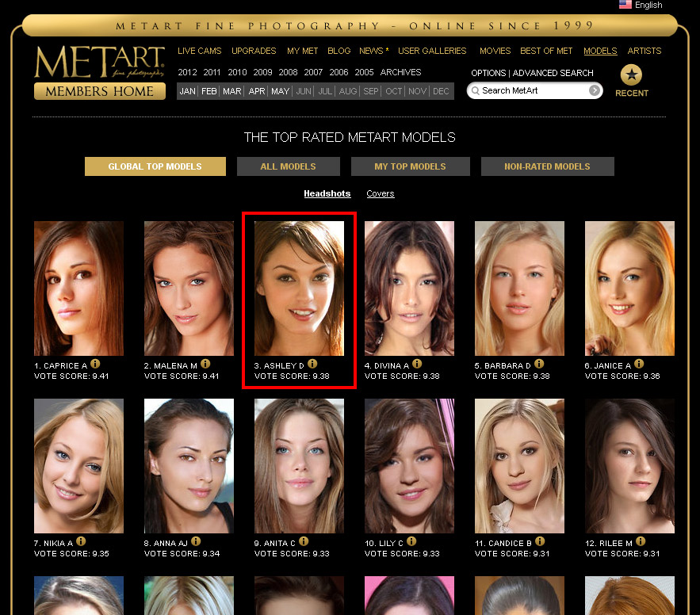This screenshot has width=700, height=615.
Task: Select year 2009 archive
Action: pos(262,72)
